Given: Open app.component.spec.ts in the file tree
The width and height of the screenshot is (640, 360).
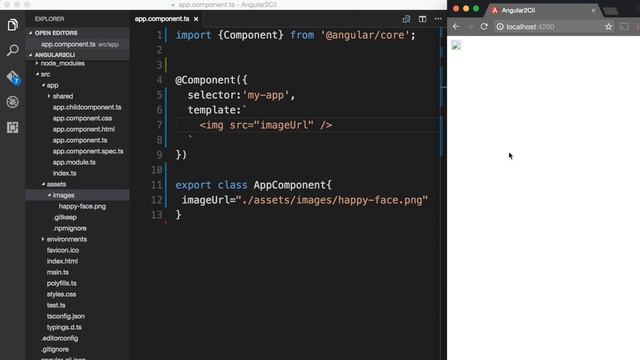Looking at the screenshot, I should tap(88, 151).
